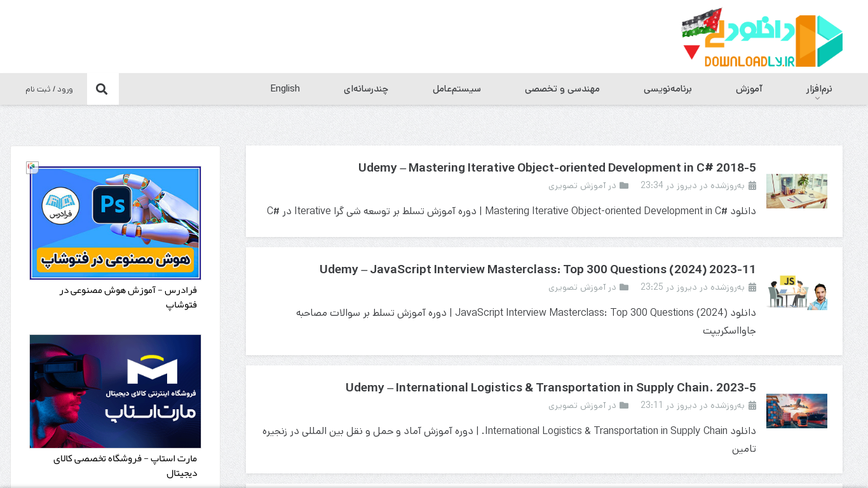Switch site language to English
Image resolution: width=868 pixels, height=488 pixels.
click(x=285, y=88)
